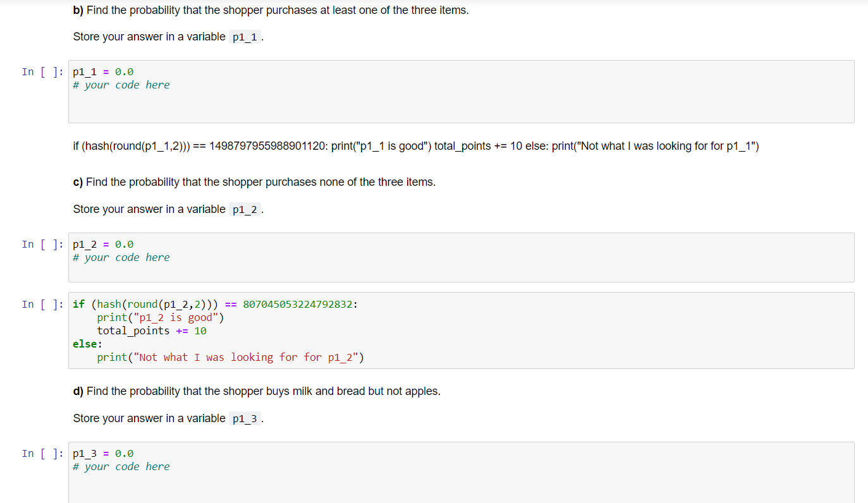Click the '# your code here' comment under p1_1
The image size is (868, 503).
[121, 85]
